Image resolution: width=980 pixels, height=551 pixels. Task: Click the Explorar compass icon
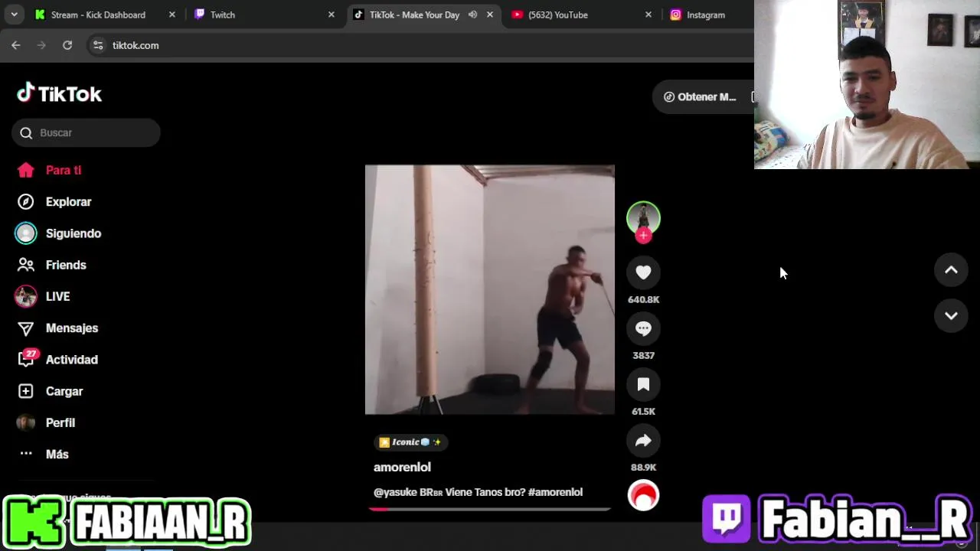[26, 202]
